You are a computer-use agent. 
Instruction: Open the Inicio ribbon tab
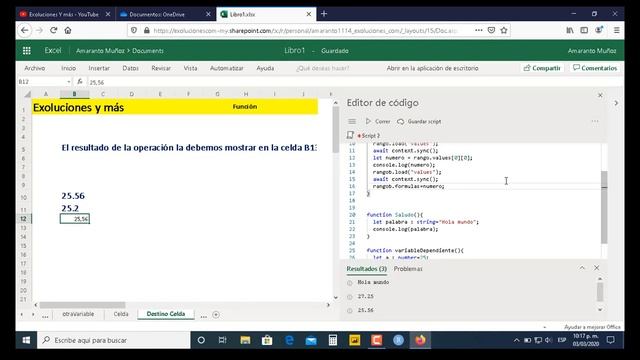69,68
